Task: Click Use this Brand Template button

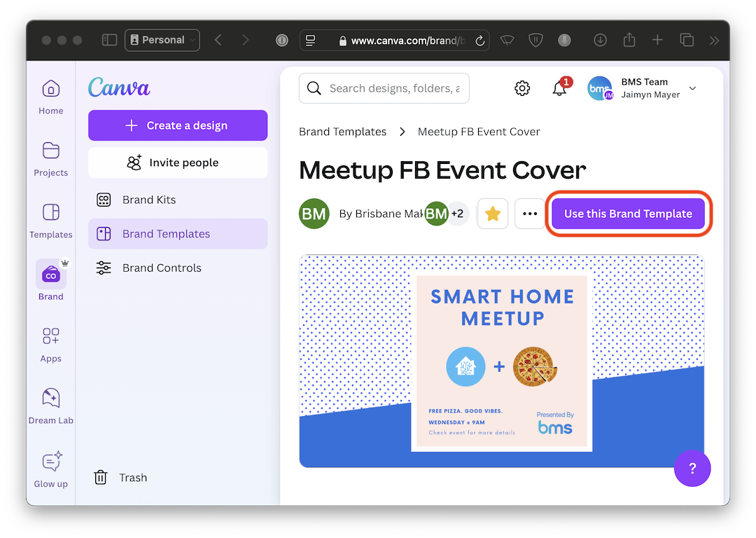Action: pyautogui.click(x=628, y=214)
